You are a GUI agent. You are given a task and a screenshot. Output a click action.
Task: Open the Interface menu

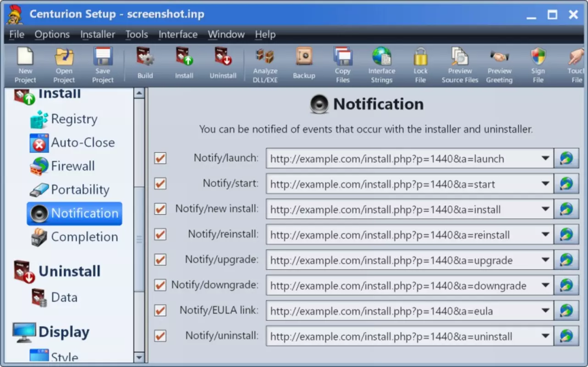point(178,34)
